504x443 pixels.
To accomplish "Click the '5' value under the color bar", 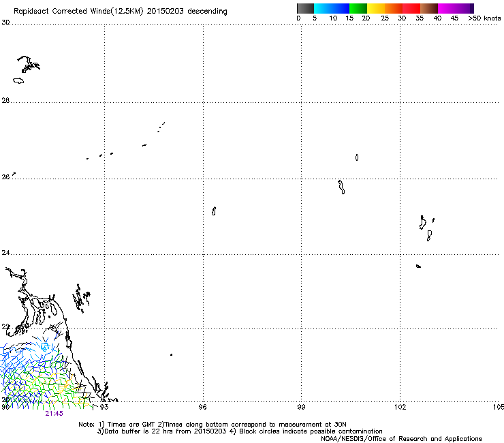I will click(x=315, y=18).
